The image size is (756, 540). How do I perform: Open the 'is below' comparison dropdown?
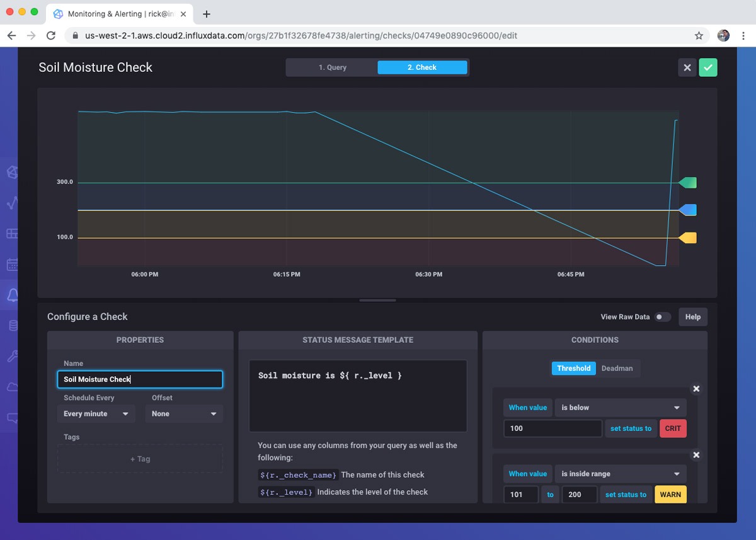[621, 408]
